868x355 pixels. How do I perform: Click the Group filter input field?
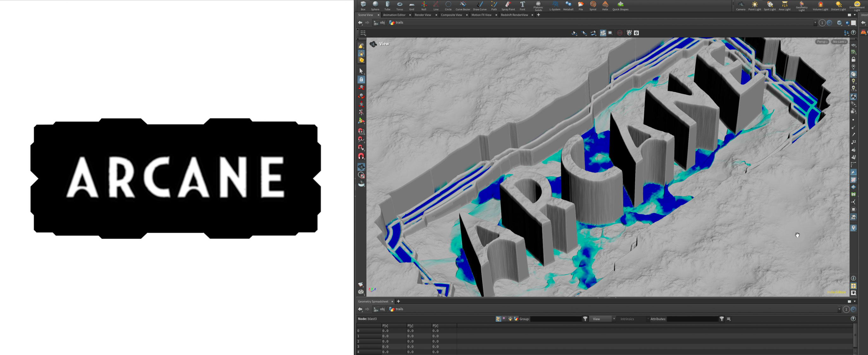click(556, 319)
